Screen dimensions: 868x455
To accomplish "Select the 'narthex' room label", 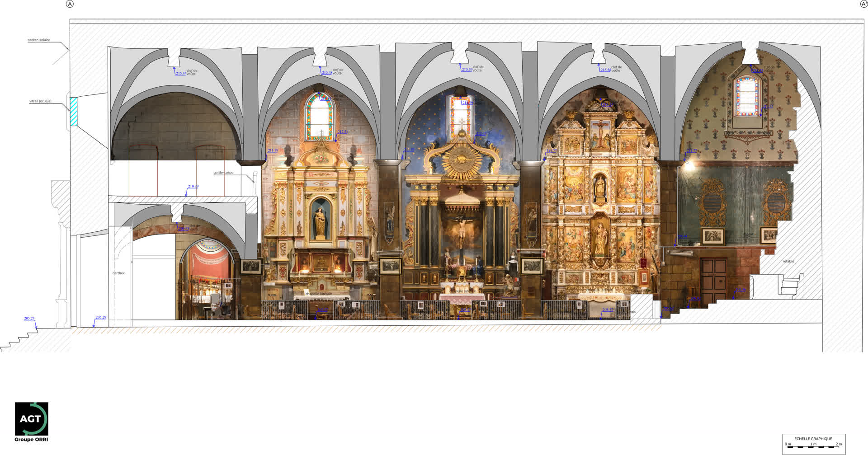I will [x=118, y=273].
